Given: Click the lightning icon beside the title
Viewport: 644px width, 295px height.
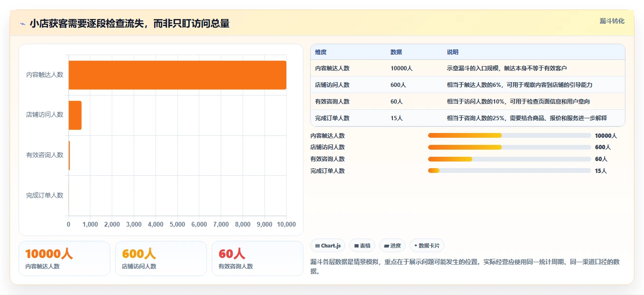Looking at the screenshot, I should coord(22,24).
